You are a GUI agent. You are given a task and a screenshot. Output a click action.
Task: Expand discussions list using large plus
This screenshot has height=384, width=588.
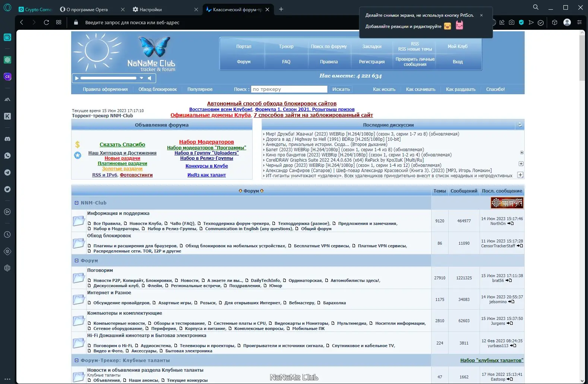(521, 175)
